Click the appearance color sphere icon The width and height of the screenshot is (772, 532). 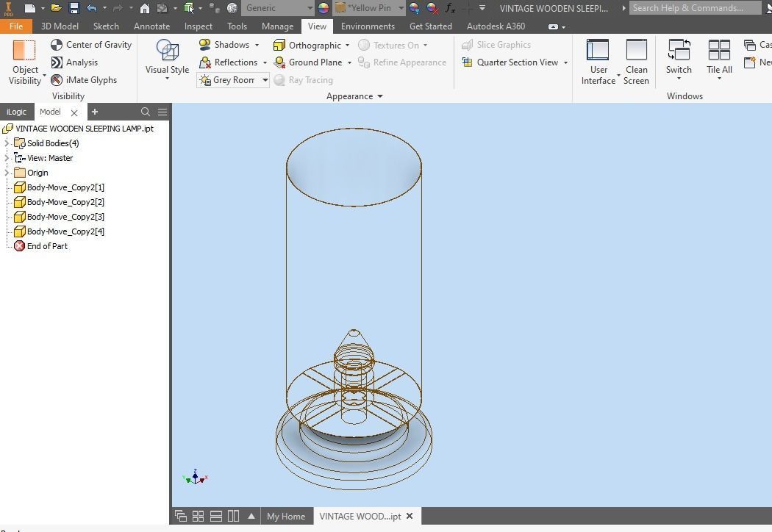pyautogui.click(x=324, y=8)
